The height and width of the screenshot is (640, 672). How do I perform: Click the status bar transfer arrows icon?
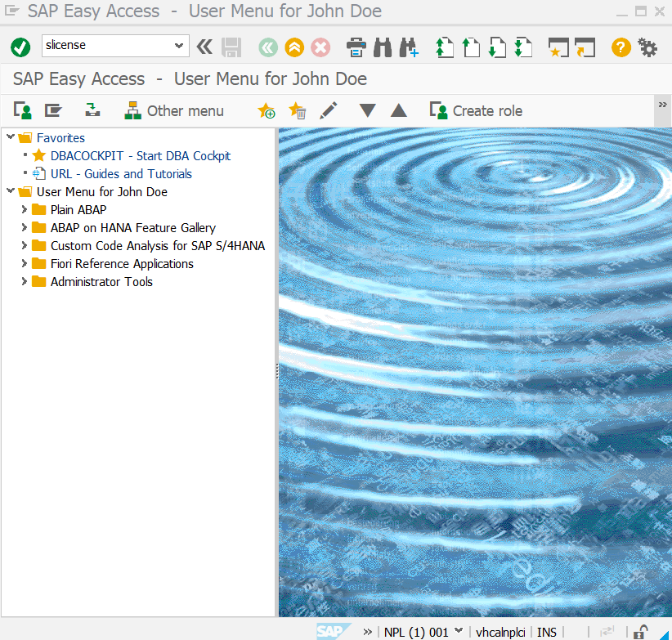pos(607,632)
